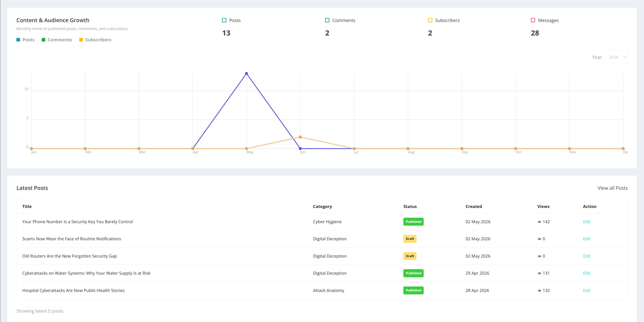Click the Apr data point on chart baseline

pyautogui.click(x=193, y=148)
